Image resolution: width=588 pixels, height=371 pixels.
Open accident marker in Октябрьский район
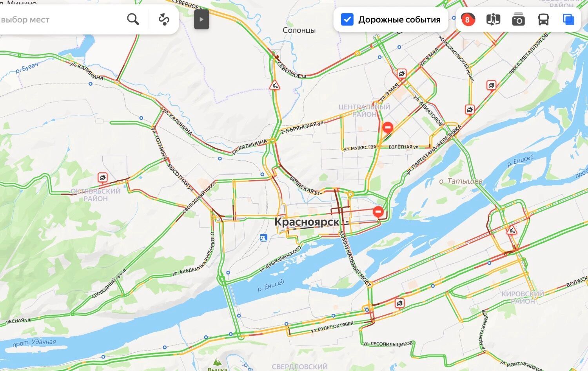pos(103,178)
